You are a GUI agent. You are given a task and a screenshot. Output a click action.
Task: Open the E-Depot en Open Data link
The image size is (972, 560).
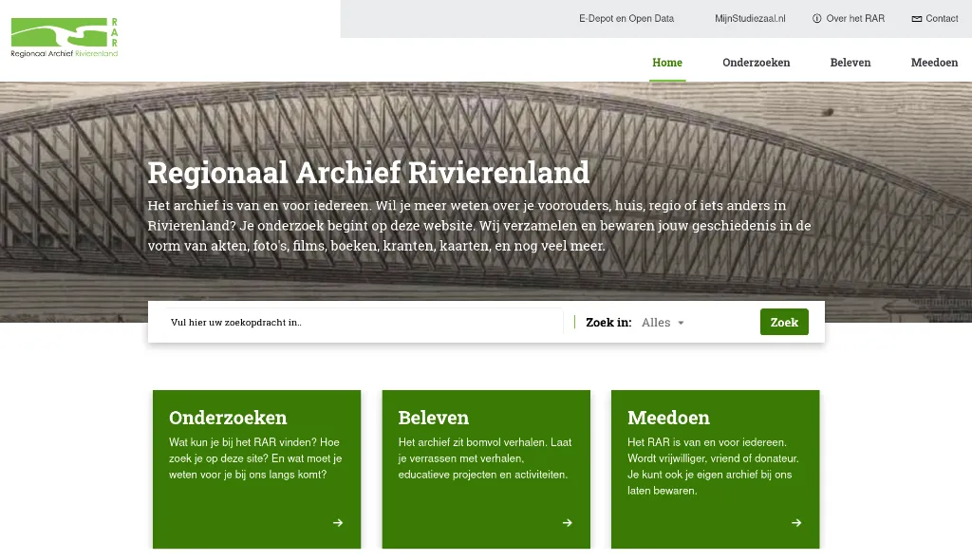[626, 19]
